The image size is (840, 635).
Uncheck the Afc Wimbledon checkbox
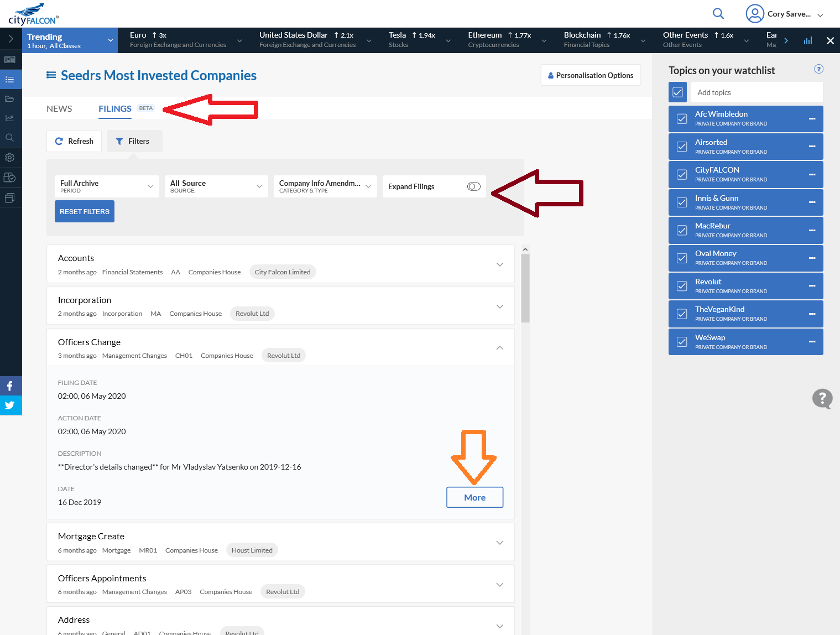pos(682,119)
